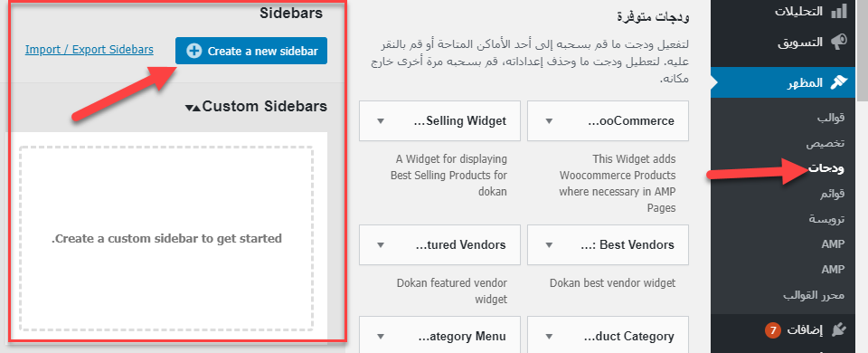Expand the ooCommerce widget dropdown arrow
Image resolution: width=868 pixels, height=353 pixels.
click(x=549, y=121)
